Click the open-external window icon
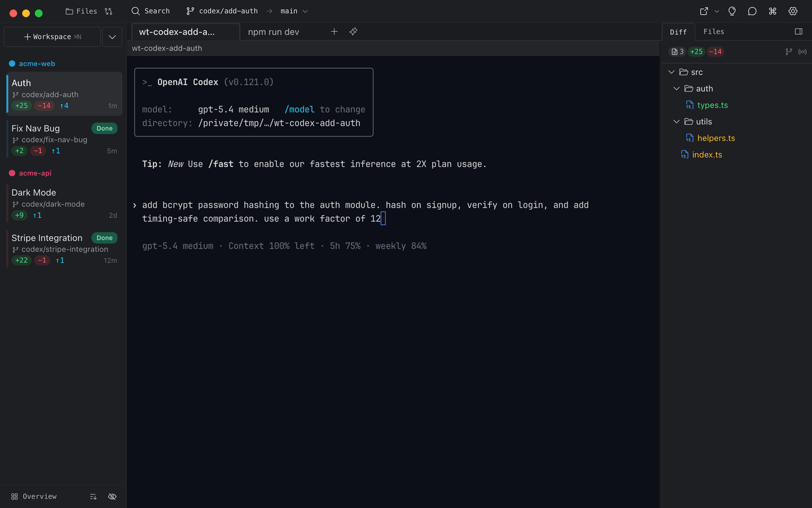The height and width of the screenshot is (508, 812). click(704, 11)
